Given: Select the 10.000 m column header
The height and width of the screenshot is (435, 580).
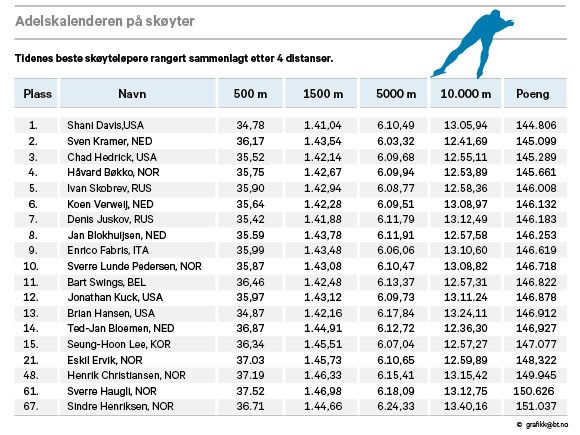Looking at the screenshot, I should coord(465,94).
